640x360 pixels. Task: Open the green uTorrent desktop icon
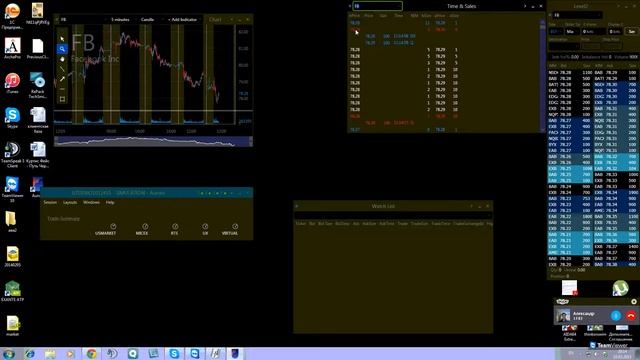tap(620, 288)
